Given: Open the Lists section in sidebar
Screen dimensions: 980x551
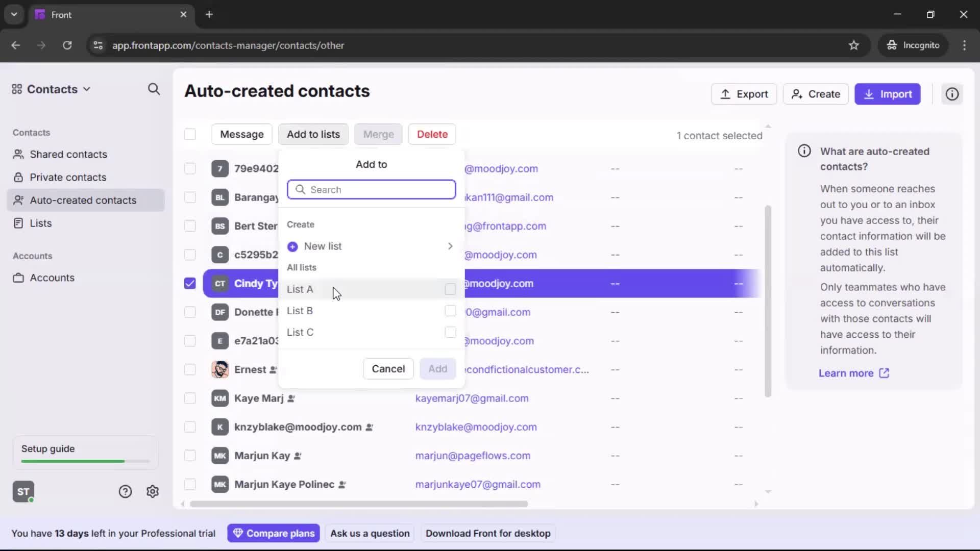Looking at the screenshot, I should (x=41, y=223).
